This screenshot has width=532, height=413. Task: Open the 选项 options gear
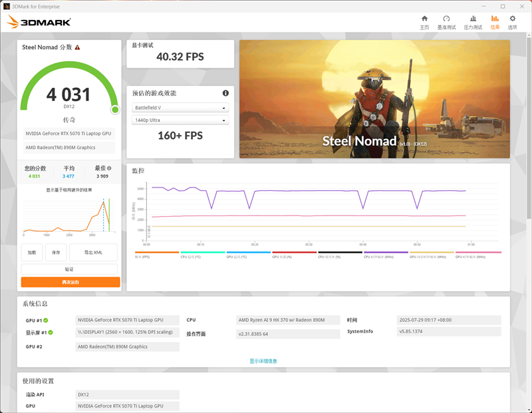[512, 22]
